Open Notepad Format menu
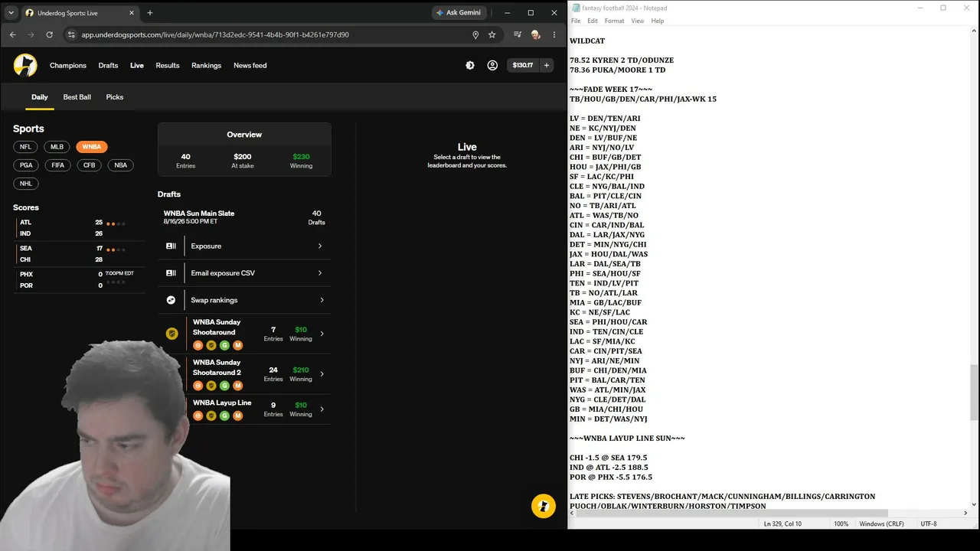Viewport: 980px width, 551px height. click(614, 21)
